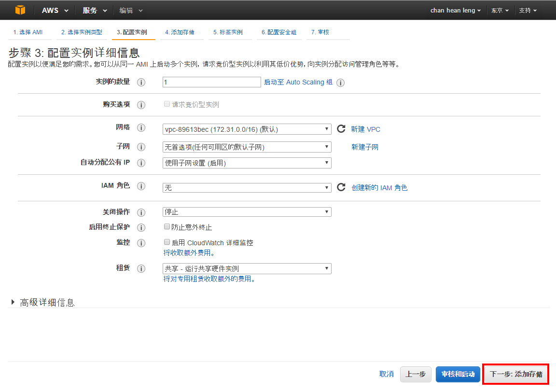Open chan hean leng account menu
This screenshot has height=392, width=556.
pos(455,10)
